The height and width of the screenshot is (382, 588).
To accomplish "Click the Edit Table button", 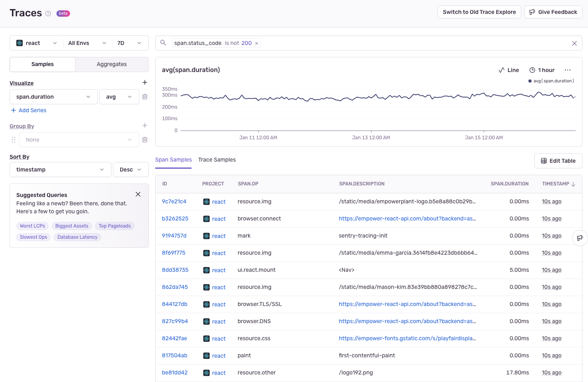I will tap(558, 161).
